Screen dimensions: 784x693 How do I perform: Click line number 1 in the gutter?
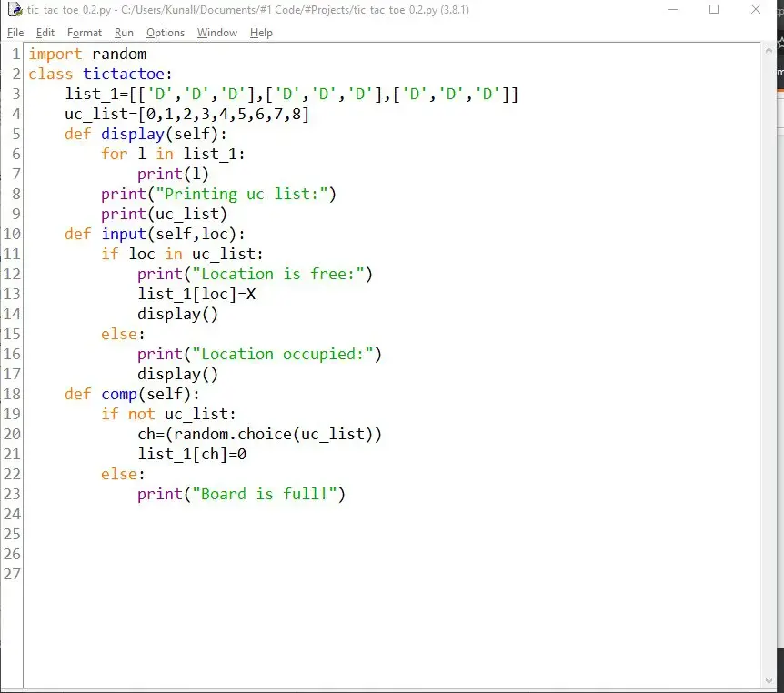[x=16, y=54]
